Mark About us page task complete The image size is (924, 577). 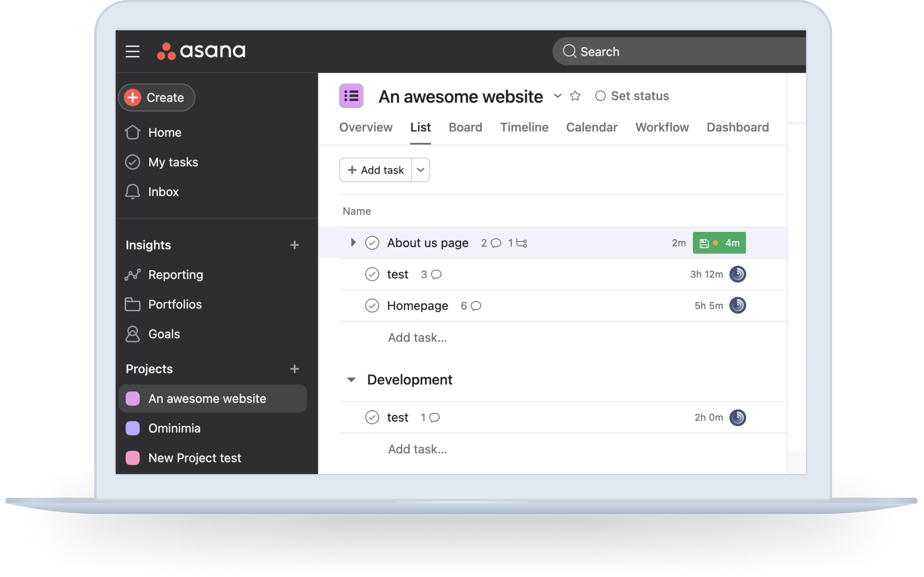click(372, 243)
